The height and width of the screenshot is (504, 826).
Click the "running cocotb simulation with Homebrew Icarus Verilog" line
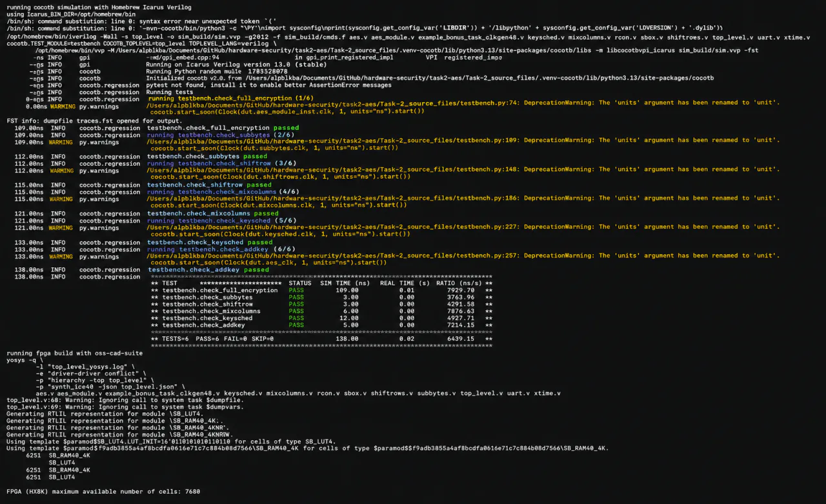pos(99,7)
